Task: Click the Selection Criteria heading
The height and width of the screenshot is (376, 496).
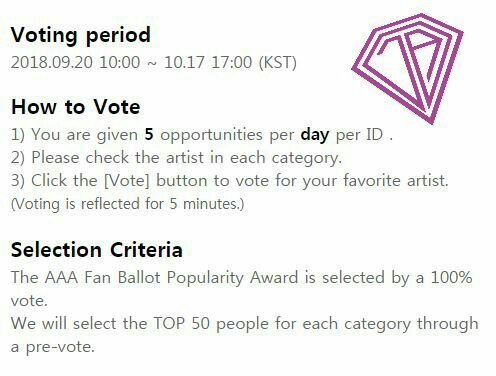Action: [97, 250]
